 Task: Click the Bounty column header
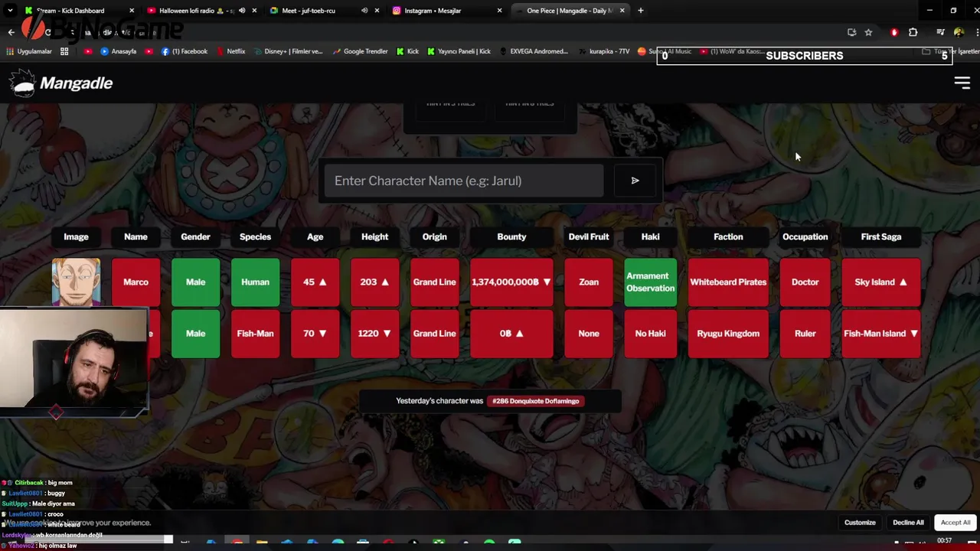point(511,236)
